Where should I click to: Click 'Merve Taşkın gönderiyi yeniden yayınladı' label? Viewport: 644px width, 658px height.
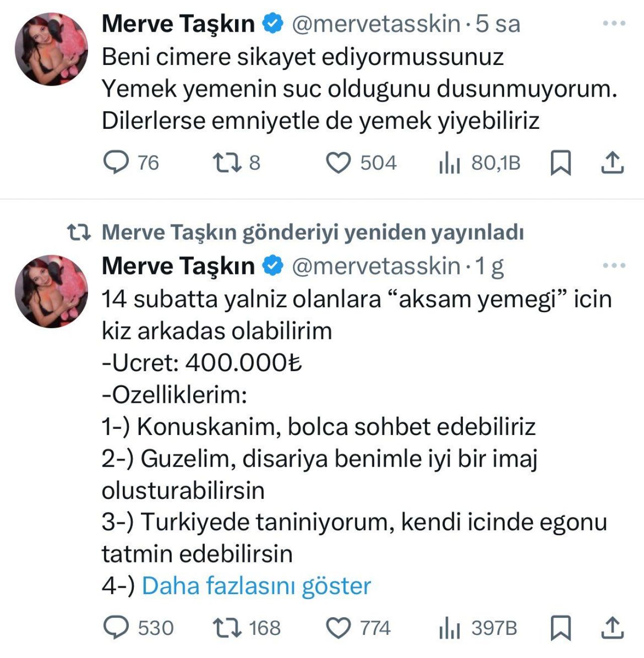(312, 232)
